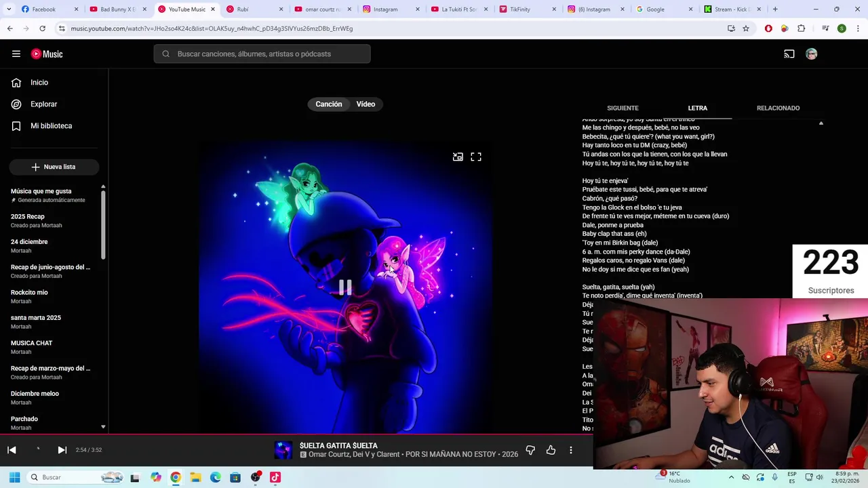Create a Nueva lista playlist
868x488 pixels.
pyautogui.click(x=54, y=167)
